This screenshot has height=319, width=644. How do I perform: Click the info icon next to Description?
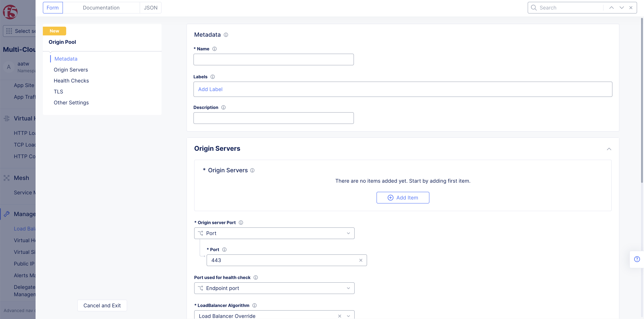[x=223, y=107]
